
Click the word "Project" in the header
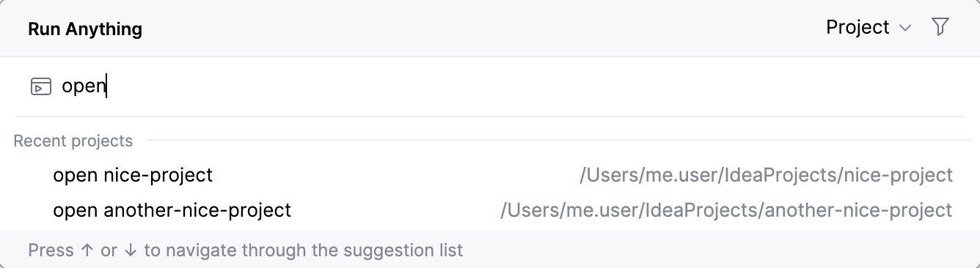[857, 28]
